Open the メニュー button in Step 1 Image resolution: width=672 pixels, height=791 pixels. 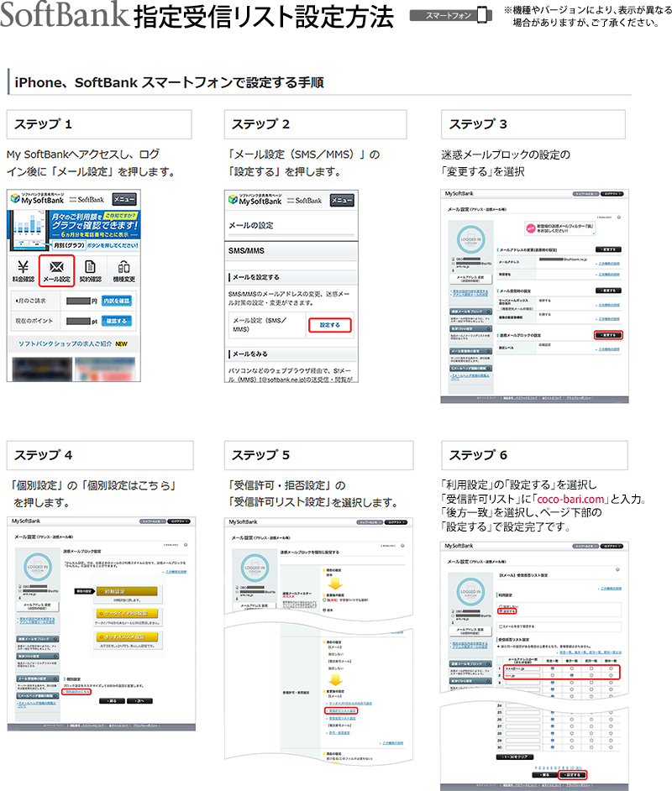(x=124, y=199)
